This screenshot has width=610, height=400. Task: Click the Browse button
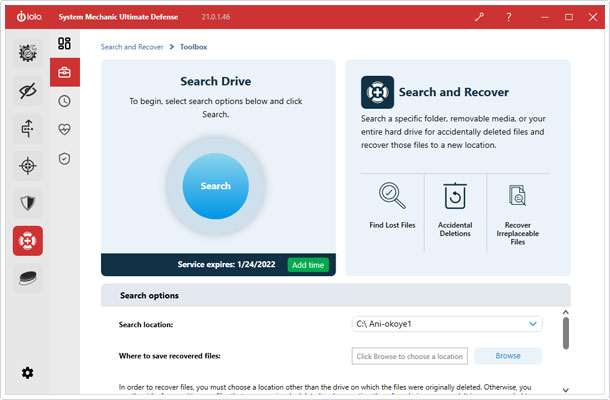508,356
